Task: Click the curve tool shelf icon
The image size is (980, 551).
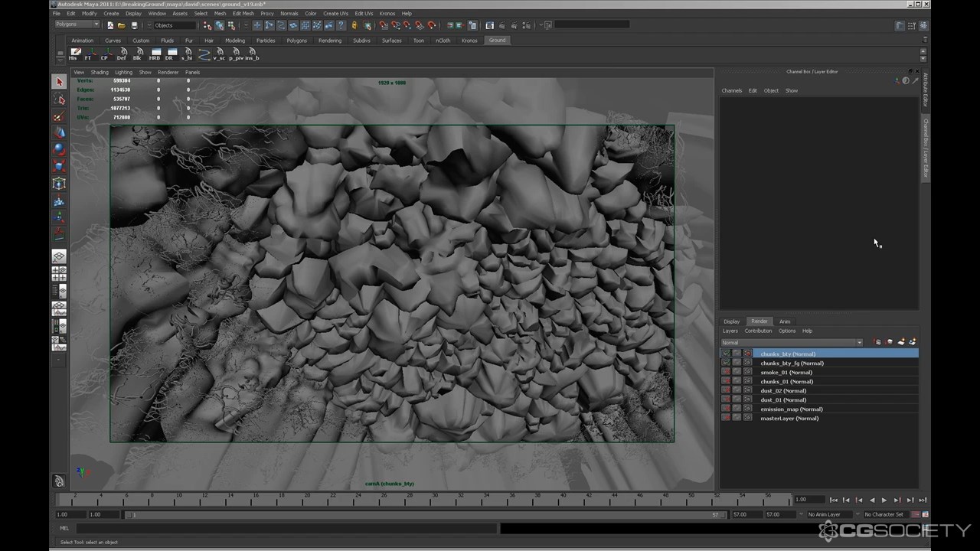Action: (204, 54)
